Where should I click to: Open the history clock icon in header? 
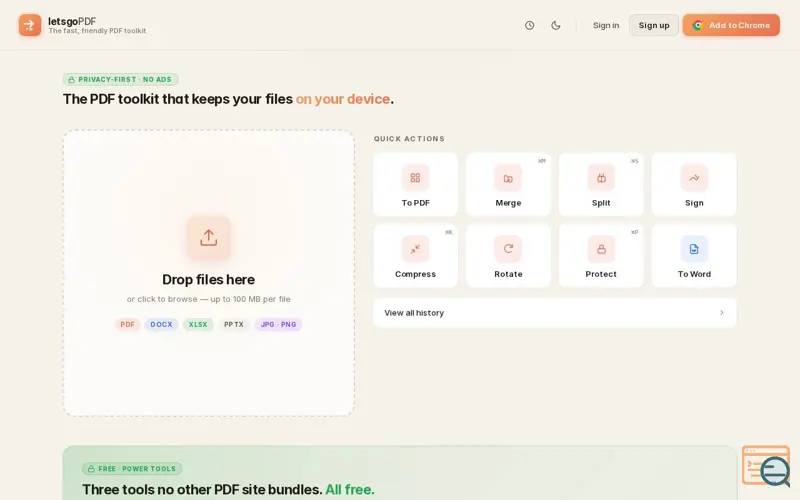tap(530, 25)
